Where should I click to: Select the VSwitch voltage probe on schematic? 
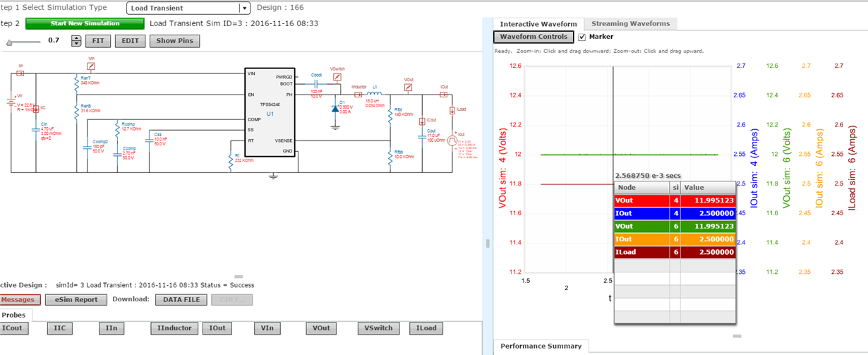click(337, 77)
